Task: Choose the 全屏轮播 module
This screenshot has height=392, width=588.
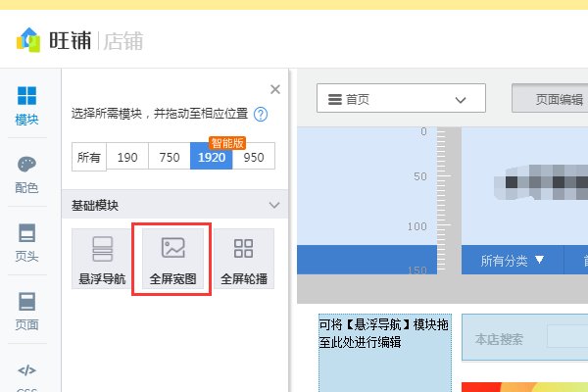Action: pos(244,259)
